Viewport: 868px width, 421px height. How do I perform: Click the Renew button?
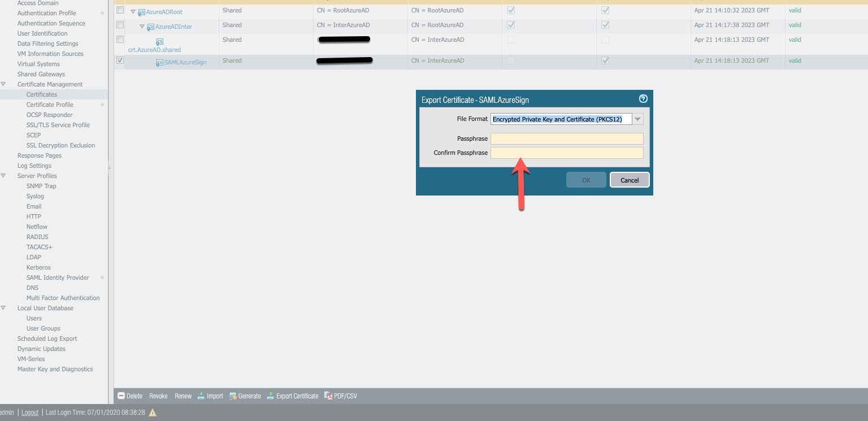click(183, 396)
